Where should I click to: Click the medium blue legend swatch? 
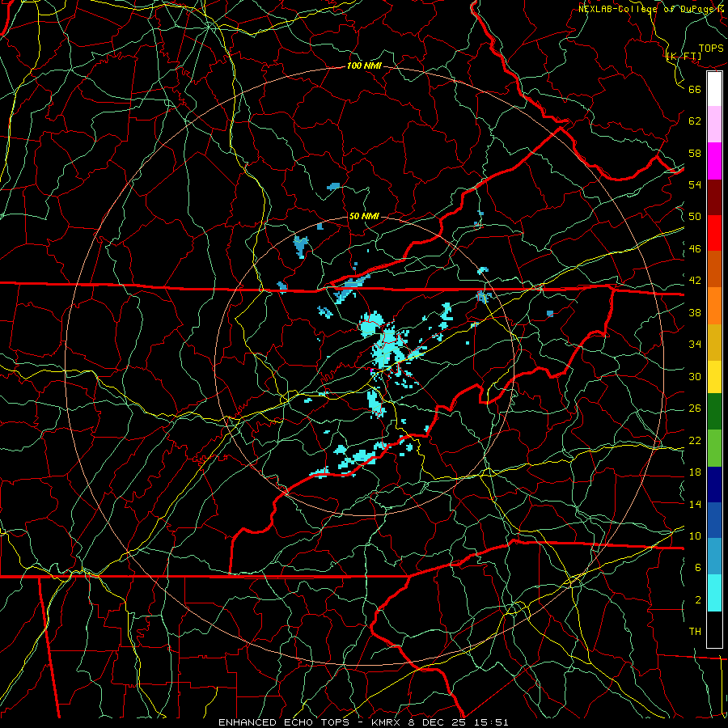tap(714, 520)
